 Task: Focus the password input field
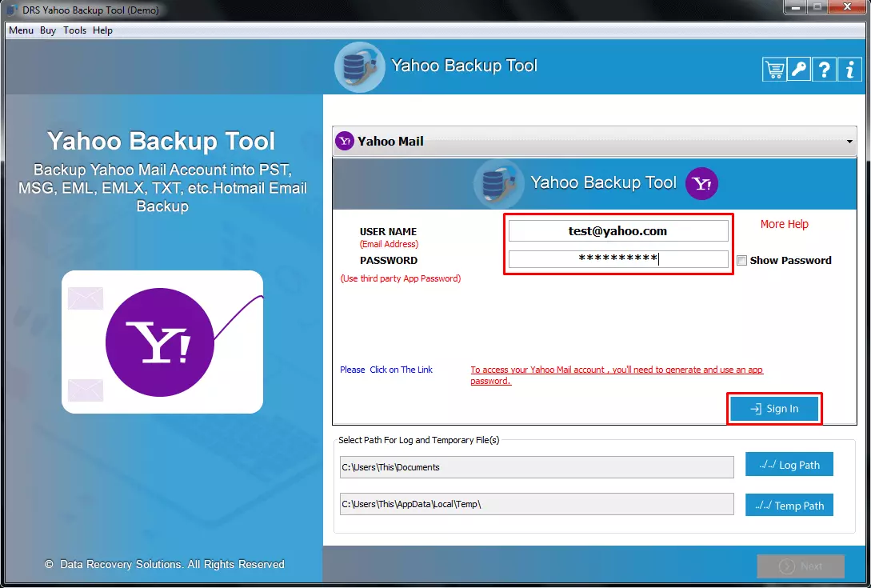[618, 259]
